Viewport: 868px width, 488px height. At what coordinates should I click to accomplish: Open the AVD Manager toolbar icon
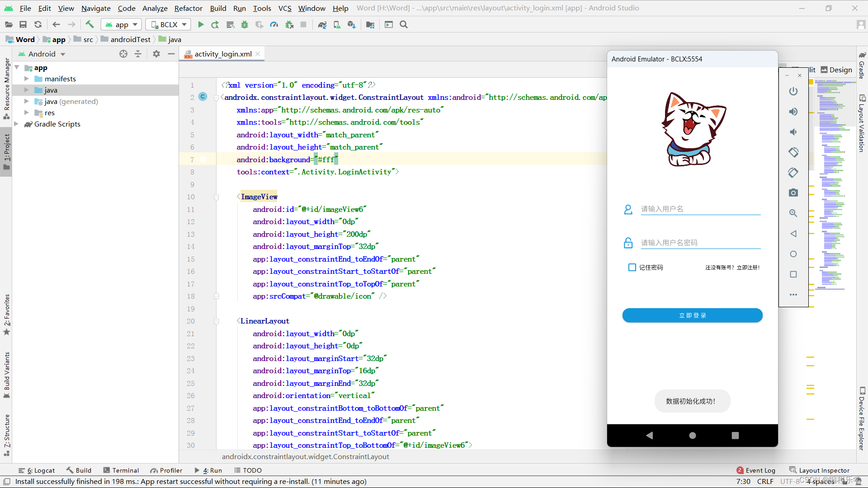337,24
